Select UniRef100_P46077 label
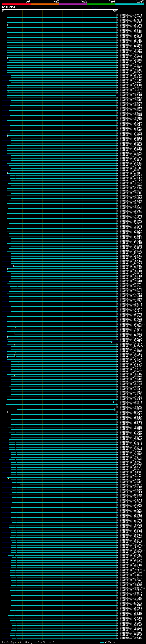This screenshot has width=146, height=644. [x=131, y=90]
